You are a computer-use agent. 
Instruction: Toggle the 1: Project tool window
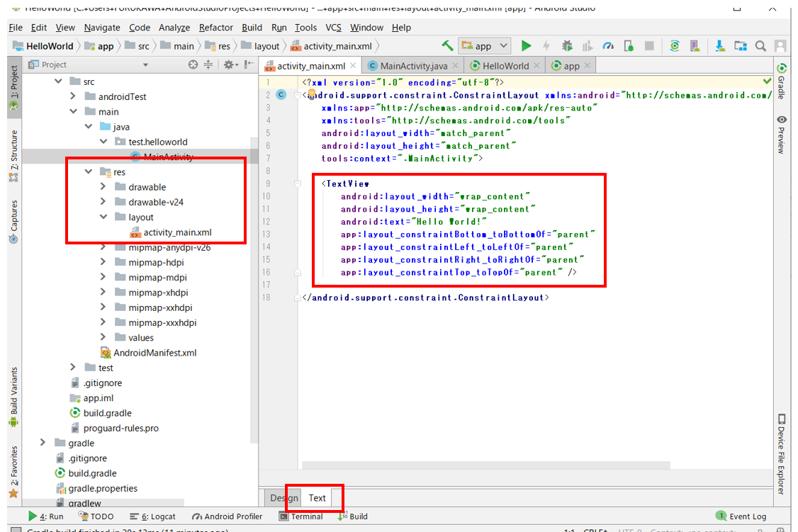pos(13,86)
